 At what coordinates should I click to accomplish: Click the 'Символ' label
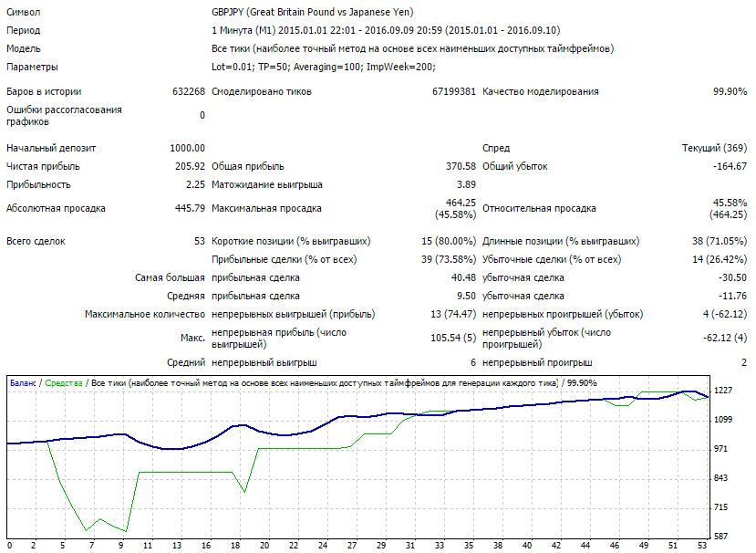[x=23, y=12]
